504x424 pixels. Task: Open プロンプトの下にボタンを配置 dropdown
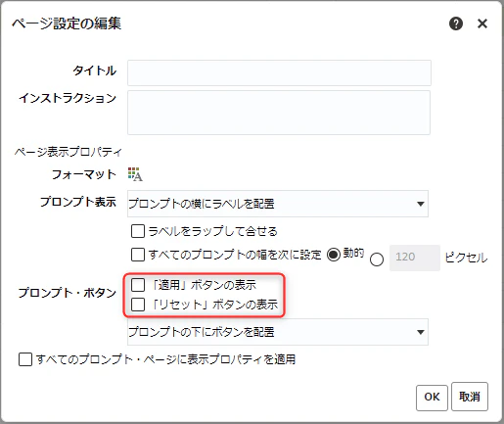click(x=278, y=332)
